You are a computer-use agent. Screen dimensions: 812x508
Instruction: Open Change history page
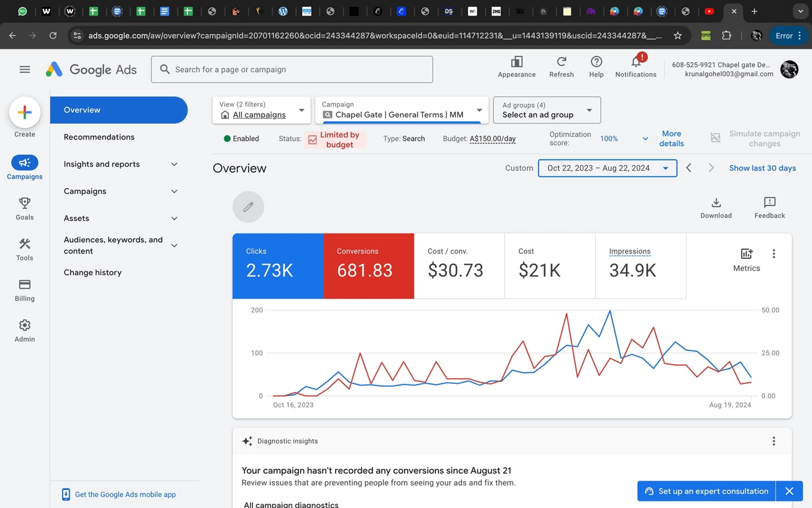tap(93, 272)
